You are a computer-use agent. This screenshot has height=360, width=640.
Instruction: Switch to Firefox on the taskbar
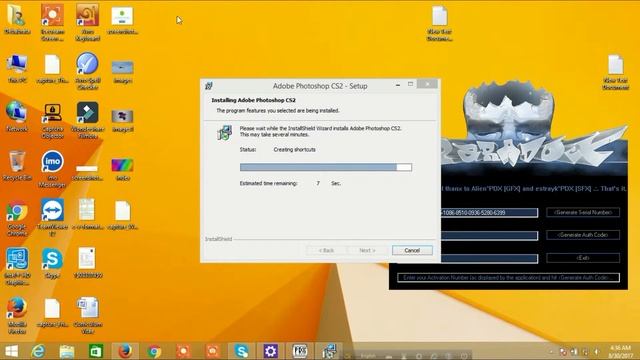[125, 351]
